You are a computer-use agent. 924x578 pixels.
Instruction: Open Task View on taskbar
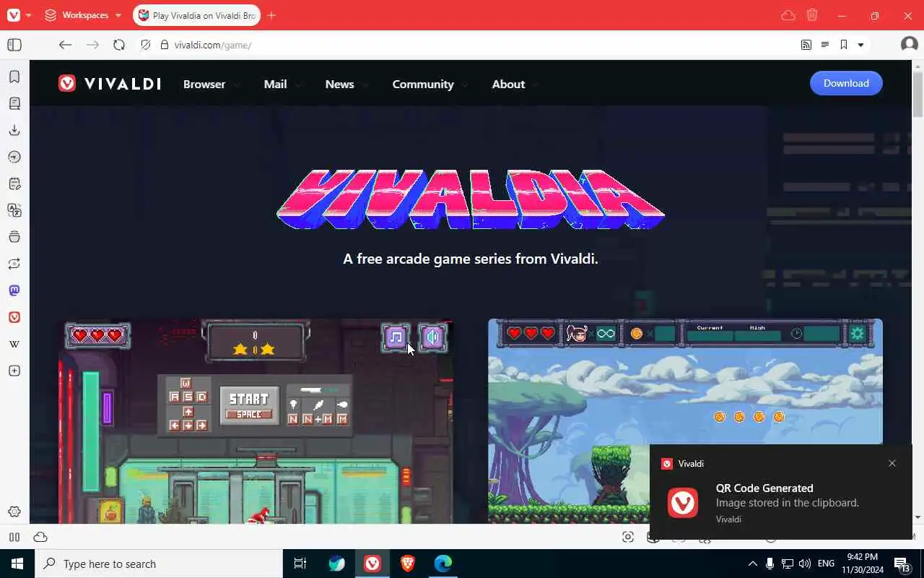tap(300, 564)
